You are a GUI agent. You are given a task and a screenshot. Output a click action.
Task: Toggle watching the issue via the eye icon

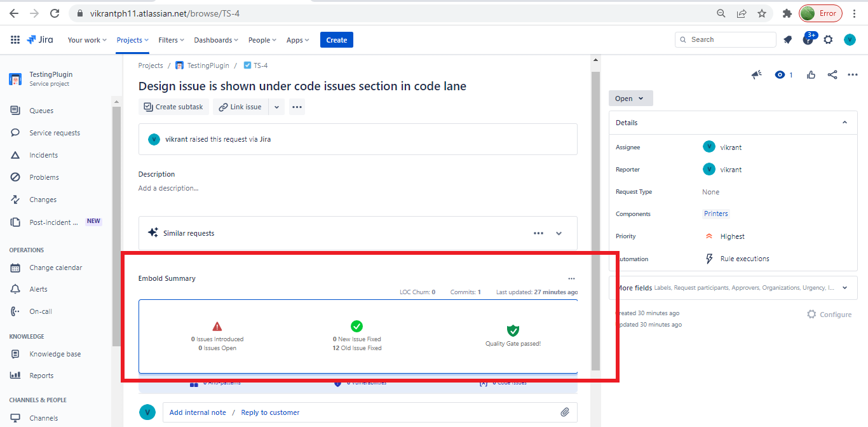click(x=780, y=74)
